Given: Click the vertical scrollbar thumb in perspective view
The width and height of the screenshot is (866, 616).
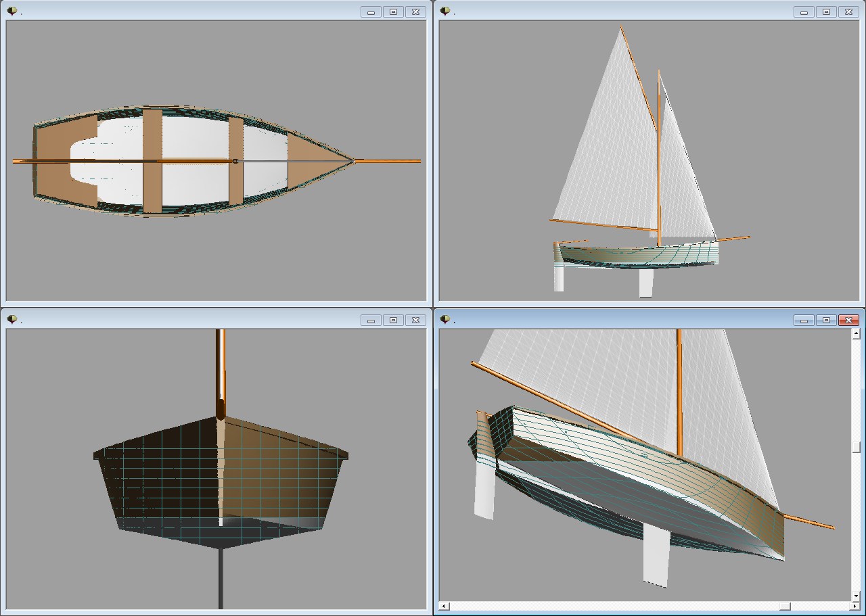Looking at the screenshot, I should point(856,447).
